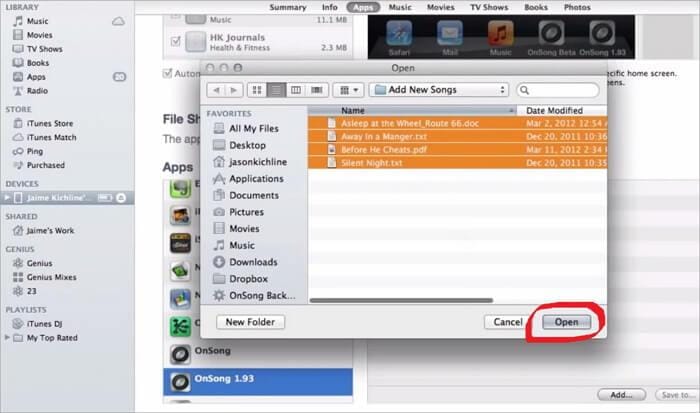Switch dialog to column view
The width and height of the screenshot is (700, 413).
point(296,90)
